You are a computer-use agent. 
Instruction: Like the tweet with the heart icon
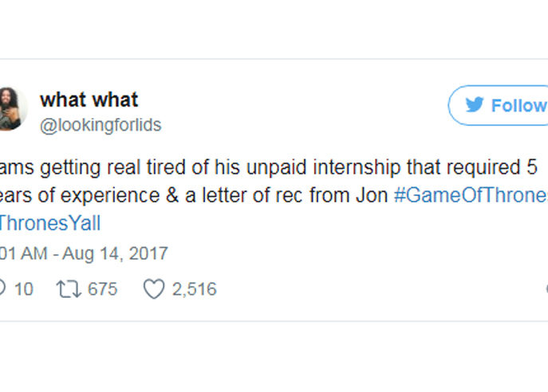(x=153, y=289)
